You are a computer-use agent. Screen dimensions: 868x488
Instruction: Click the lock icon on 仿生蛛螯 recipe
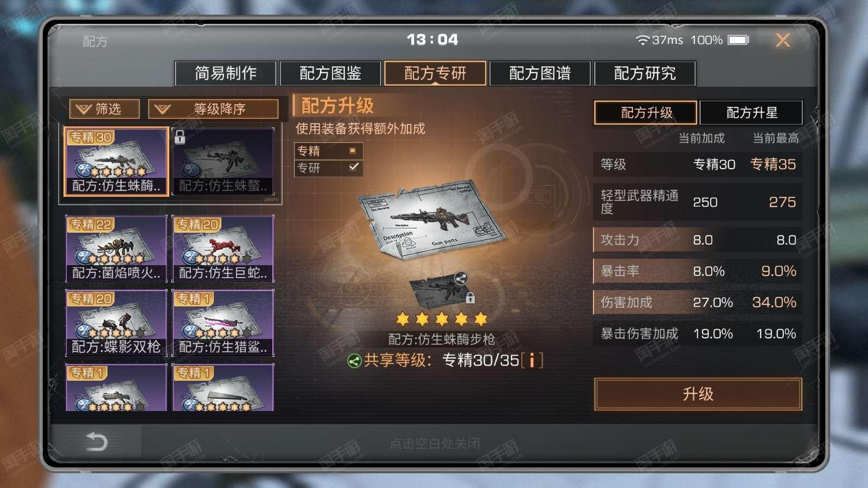click(x=180, y=137)
